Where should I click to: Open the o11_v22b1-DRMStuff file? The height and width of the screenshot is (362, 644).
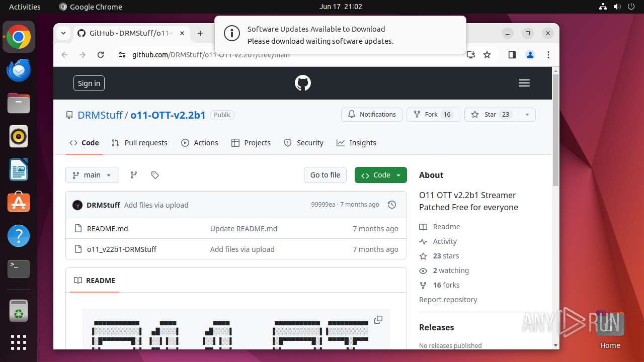pyautogui.click(x=122, y=249)
